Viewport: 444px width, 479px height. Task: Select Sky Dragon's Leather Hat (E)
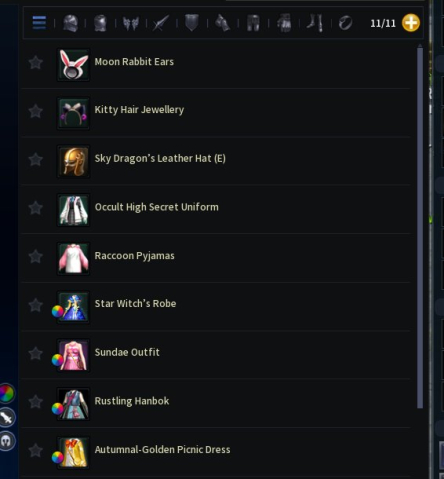[216, 160]
